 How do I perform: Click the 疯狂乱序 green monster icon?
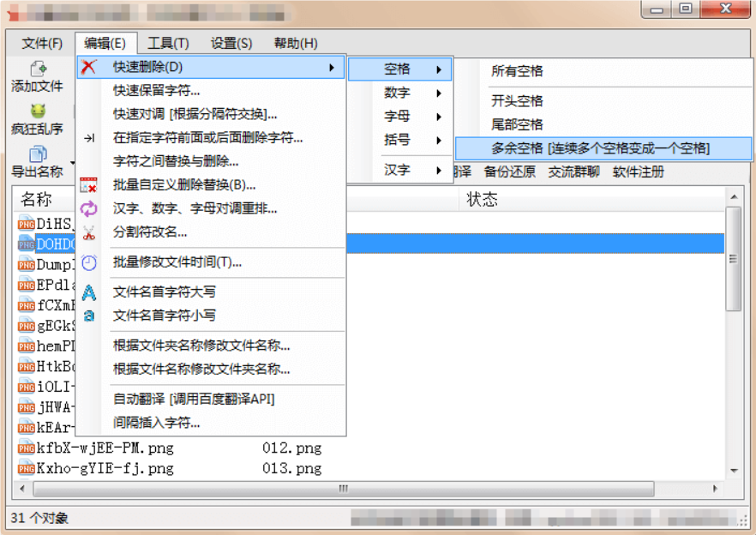(x=38, y=111)
